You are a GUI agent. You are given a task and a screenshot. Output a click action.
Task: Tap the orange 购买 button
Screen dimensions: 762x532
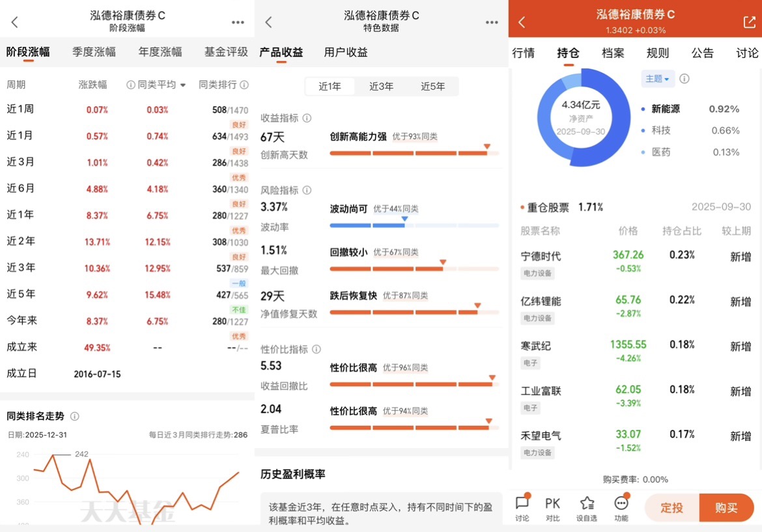click(727, 508)
